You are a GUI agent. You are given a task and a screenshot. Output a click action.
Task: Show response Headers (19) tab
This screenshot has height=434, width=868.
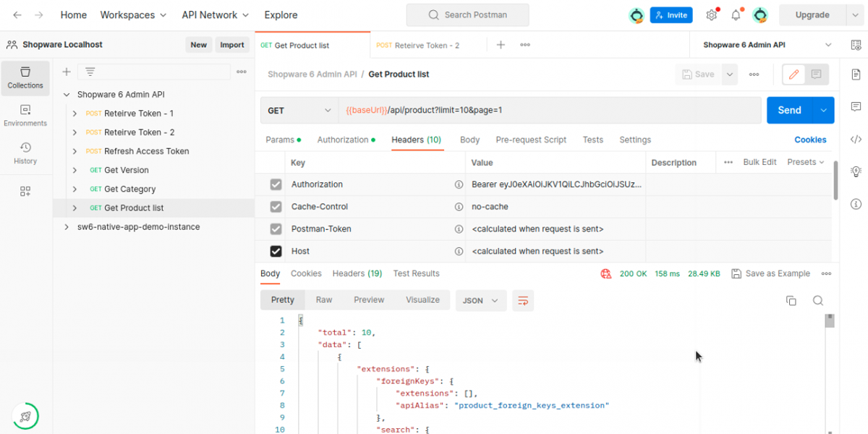click(357, 273)
